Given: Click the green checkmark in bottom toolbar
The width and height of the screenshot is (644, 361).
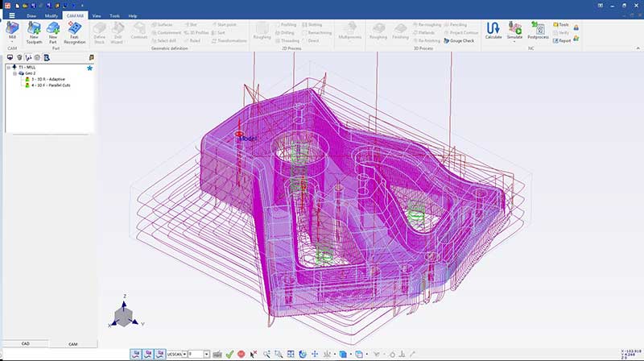Looking at the screenshot, I should [x=230, y=354].
